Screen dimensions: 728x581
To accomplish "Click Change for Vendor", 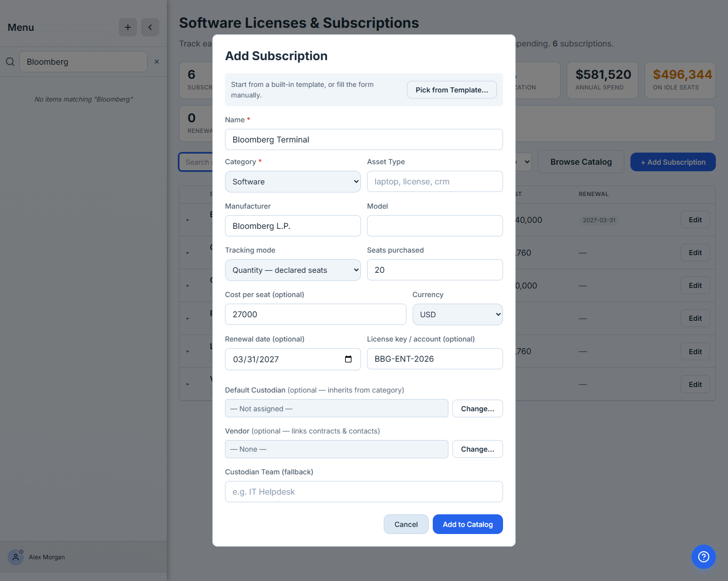I will pos(478,449).
